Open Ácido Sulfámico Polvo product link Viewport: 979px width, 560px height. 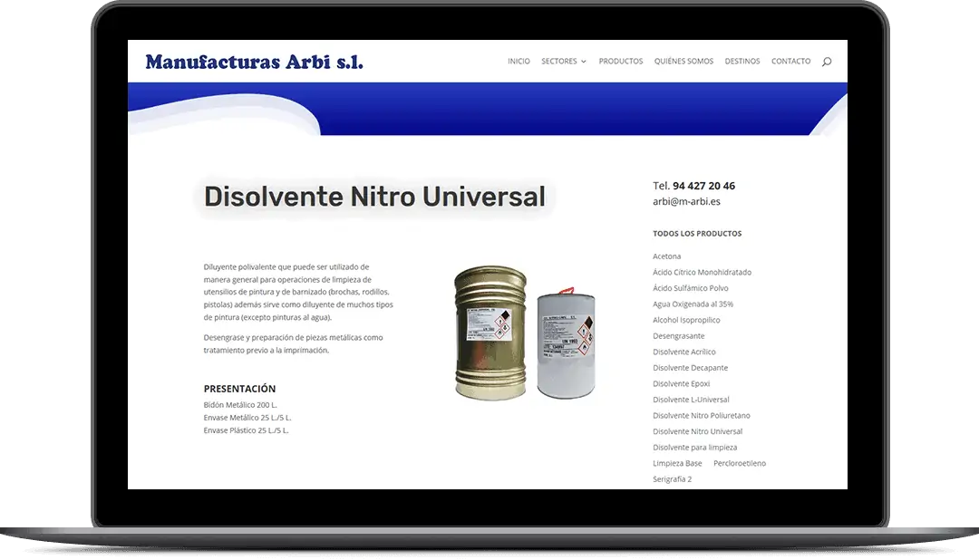point(691,288)
